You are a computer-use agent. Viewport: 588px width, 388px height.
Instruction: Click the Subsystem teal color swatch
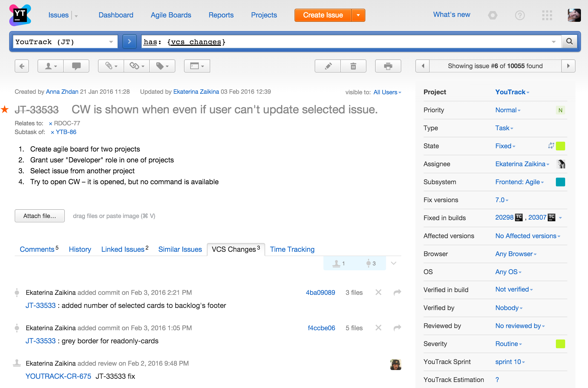(560, 182)
